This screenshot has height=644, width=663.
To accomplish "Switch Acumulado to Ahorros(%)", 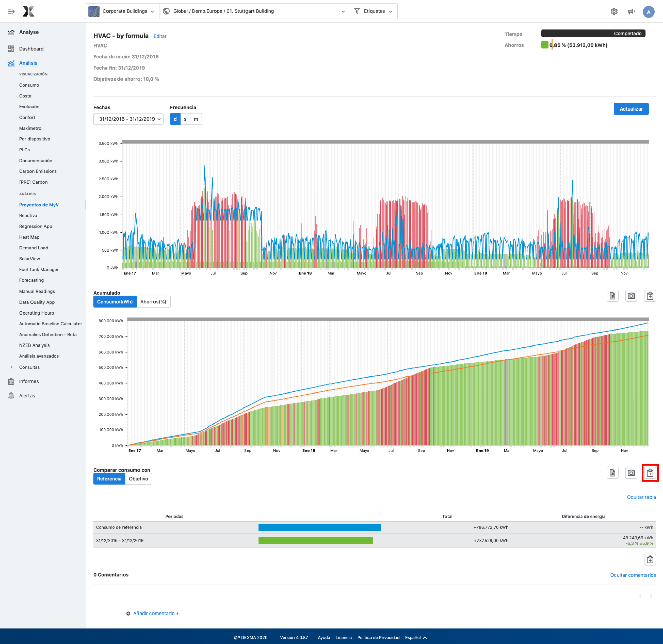I will 153,302.
